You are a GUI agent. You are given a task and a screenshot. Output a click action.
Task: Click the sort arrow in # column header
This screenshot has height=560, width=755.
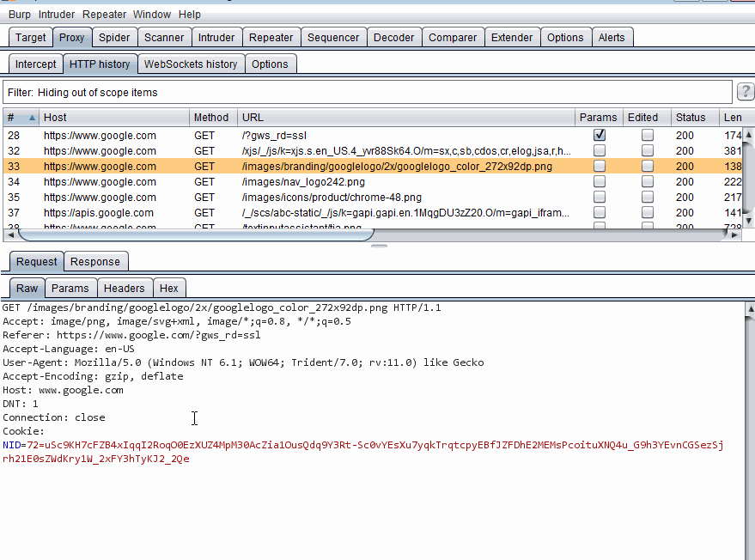pyautogui.click(x=33, y=118)
